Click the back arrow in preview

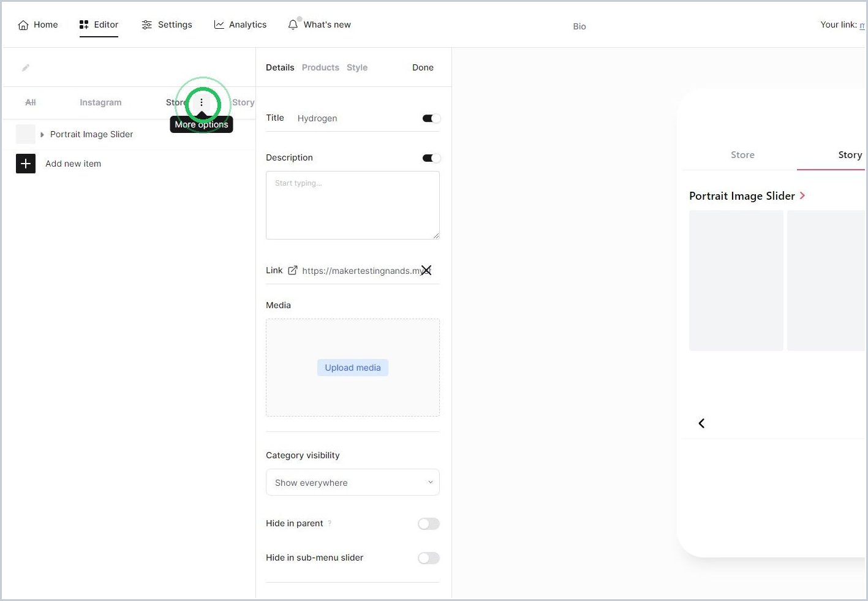pos(701,423)
